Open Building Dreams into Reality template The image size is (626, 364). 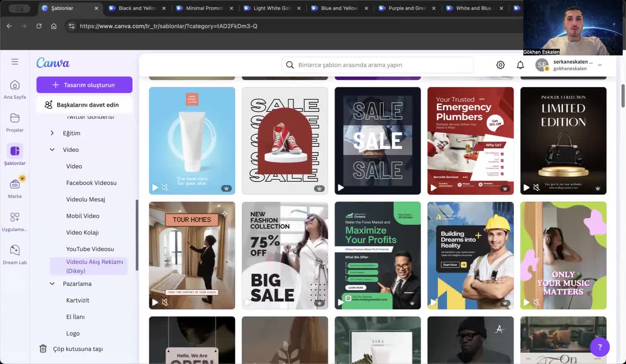(x=471, y=256)
